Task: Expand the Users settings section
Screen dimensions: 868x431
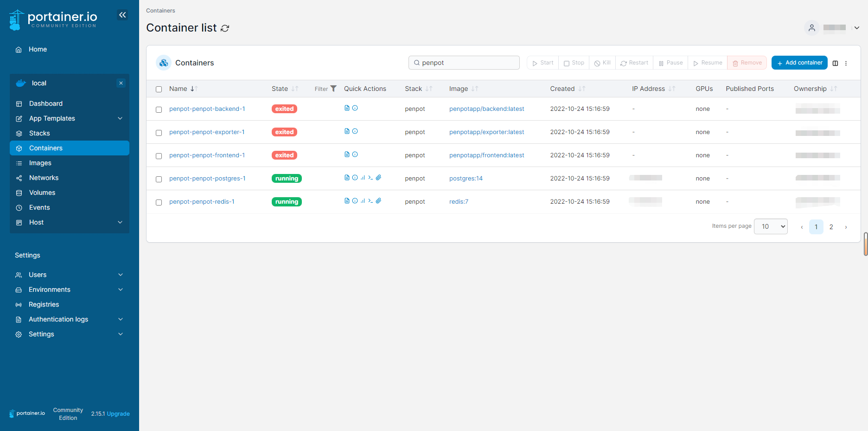Action: (38, 275)
